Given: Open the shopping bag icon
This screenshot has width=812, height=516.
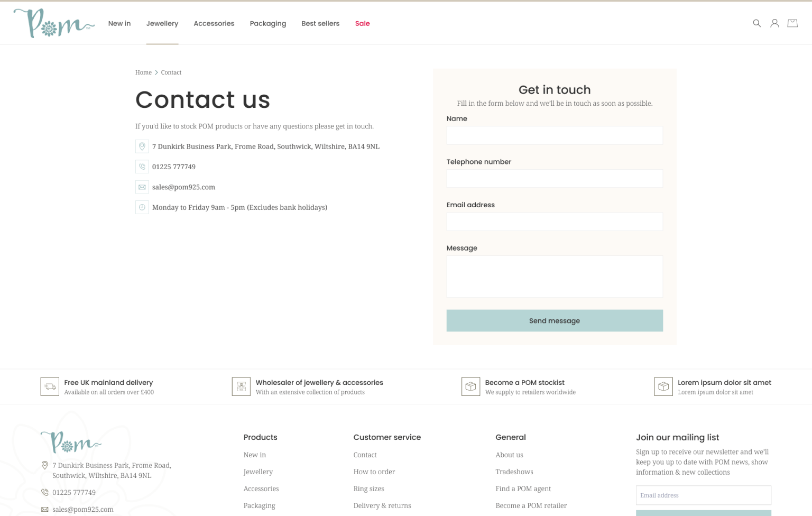Looking at the screenshot, I should [792, 23].
